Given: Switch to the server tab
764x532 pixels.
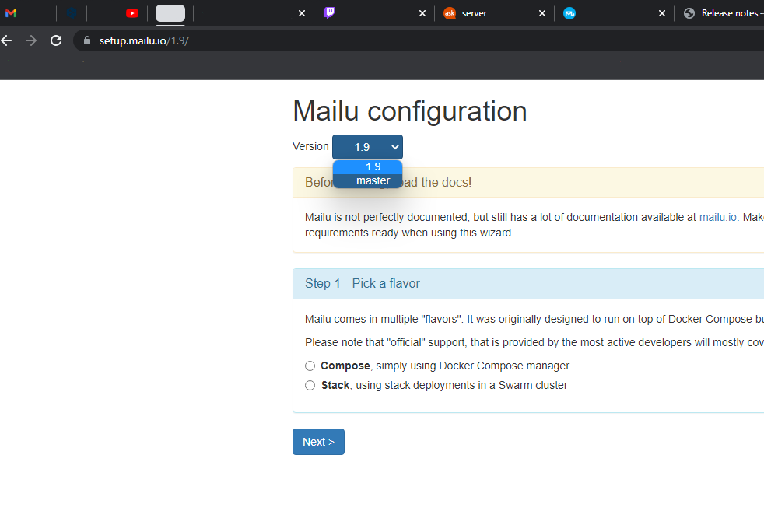Looking at the screenshot, I should (x=475, y=12).
